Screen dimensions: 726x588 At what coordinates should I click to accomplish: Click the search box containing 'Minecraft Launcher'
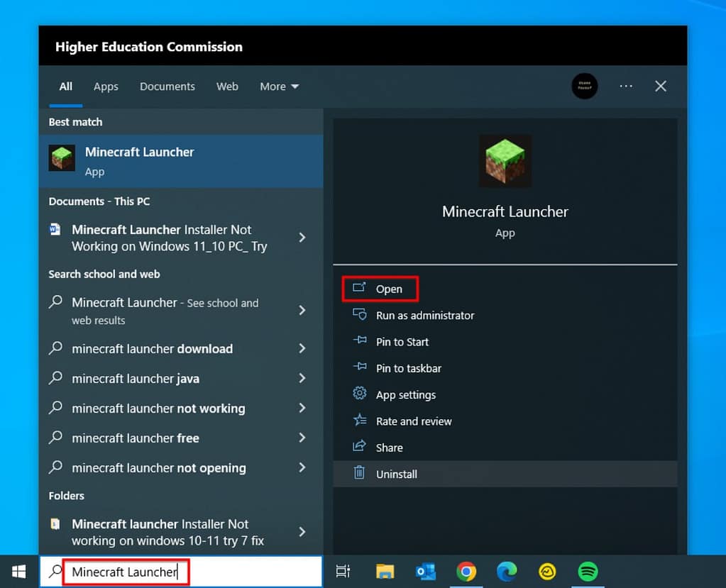click(180, 572)
